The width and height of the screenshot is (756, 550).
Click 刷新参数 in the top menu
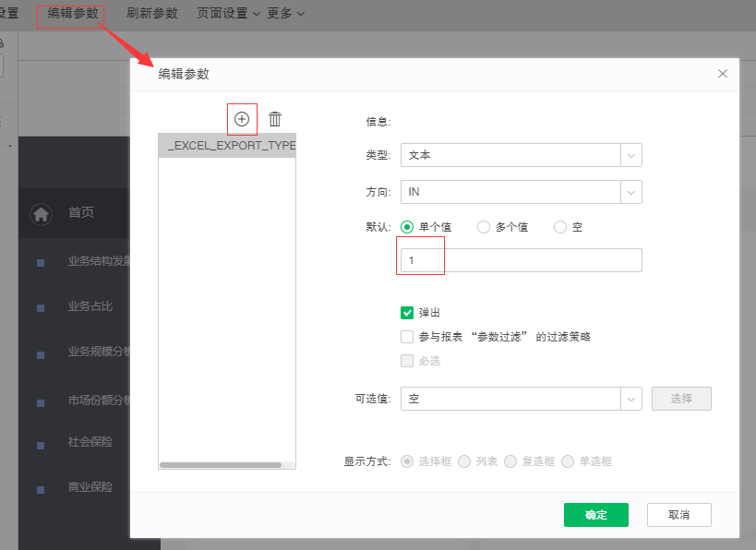tap(154, 13)
